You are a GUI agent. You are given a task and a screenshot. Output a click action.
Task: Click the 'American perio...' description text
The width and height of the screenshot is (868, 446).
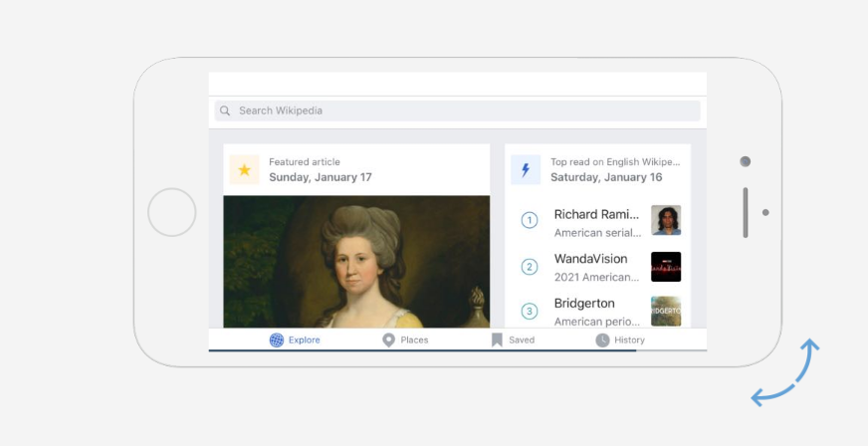point(597,322)
